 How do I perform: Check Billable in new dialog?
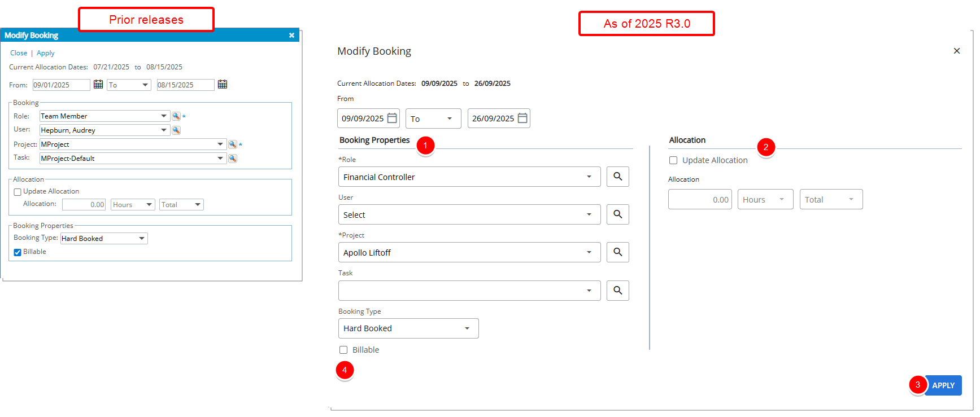pos(343,350)
